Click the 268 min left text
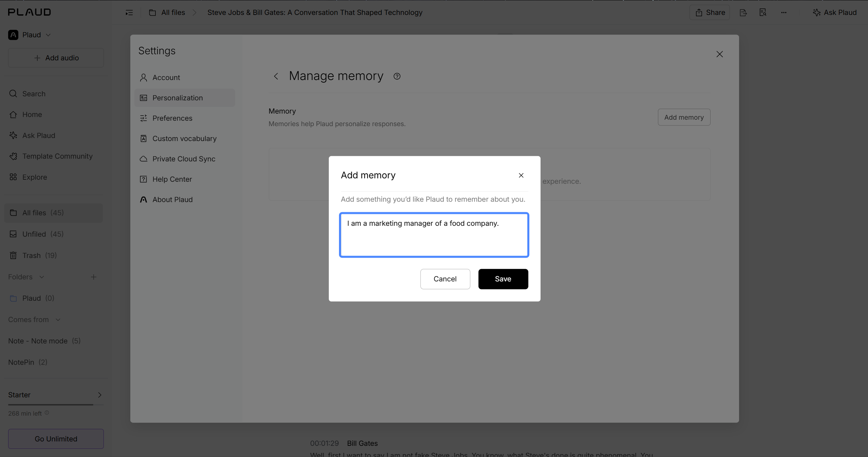The width and height of the screenshot is (868, 457). pos(25,414)
